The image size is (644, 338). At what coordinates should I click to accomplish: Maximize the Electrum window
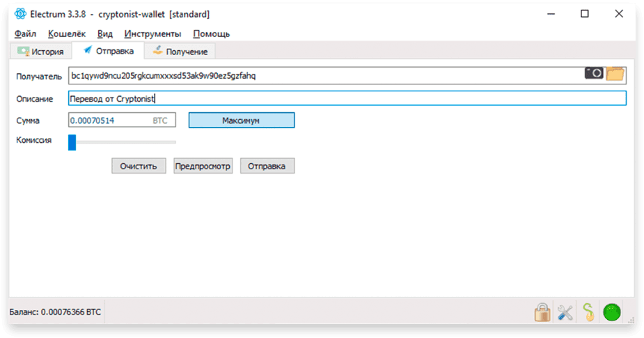point(584,14)
